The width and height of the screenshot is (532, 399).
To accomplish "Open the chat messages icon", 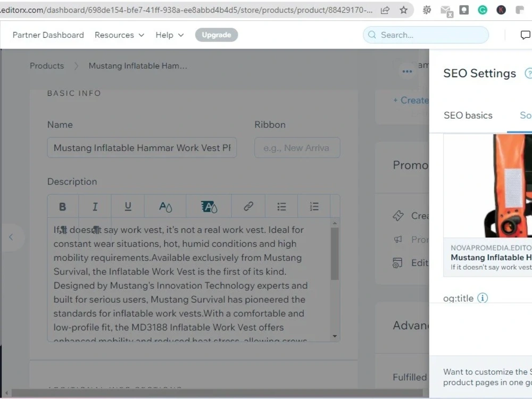I will click(x=525, y=35).
